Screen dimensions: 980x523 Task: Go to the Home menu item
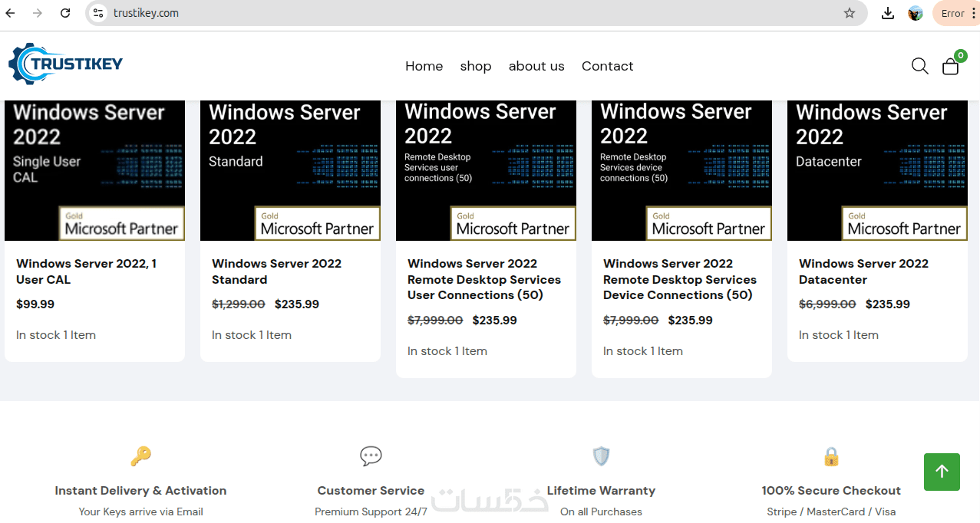[424, 66]
